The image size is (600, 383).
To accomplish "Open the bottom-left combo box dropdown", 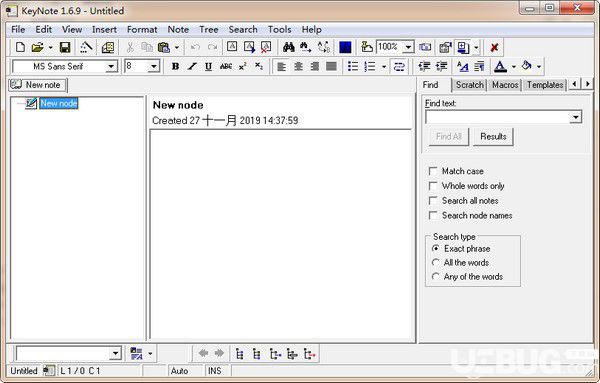I will pos(115,353).
